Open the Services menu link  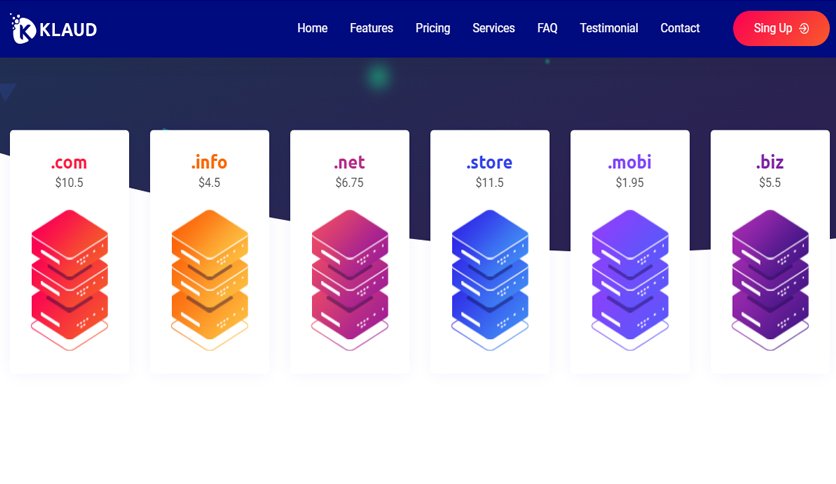[x=494, y=28]
